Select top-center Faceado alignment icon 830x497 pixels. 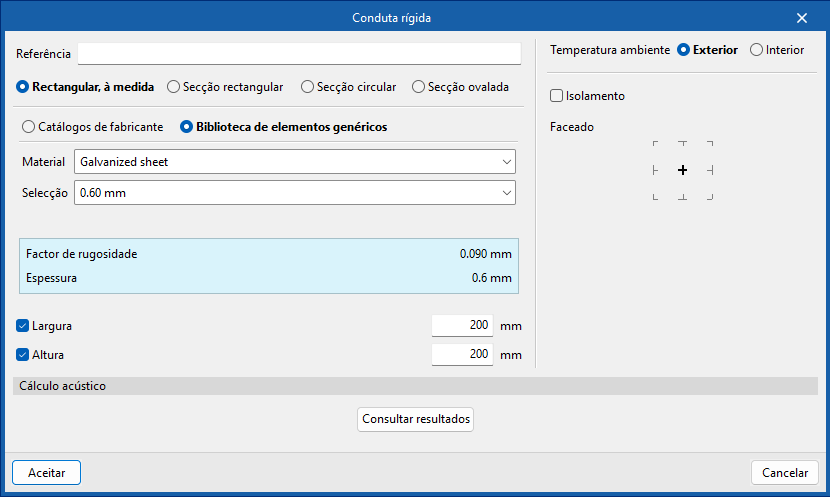(x=682, y=144)
